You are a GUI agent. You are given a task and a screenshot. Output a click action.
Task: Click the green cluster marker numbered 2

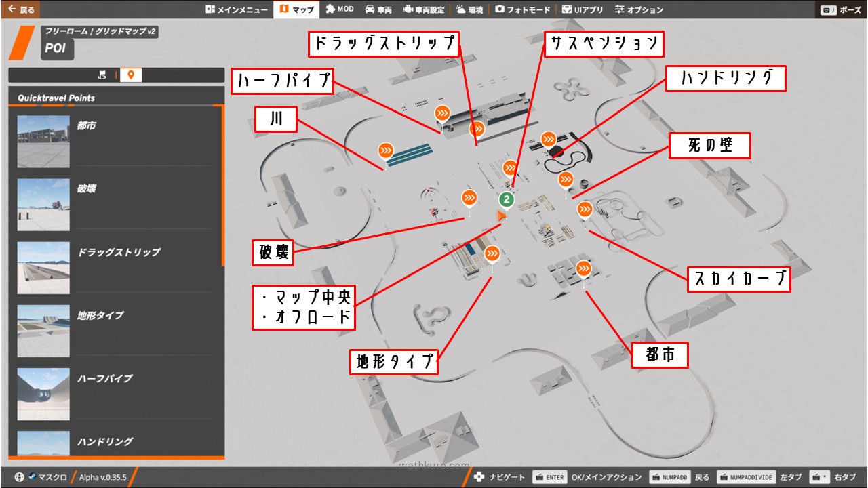[506, 200]
